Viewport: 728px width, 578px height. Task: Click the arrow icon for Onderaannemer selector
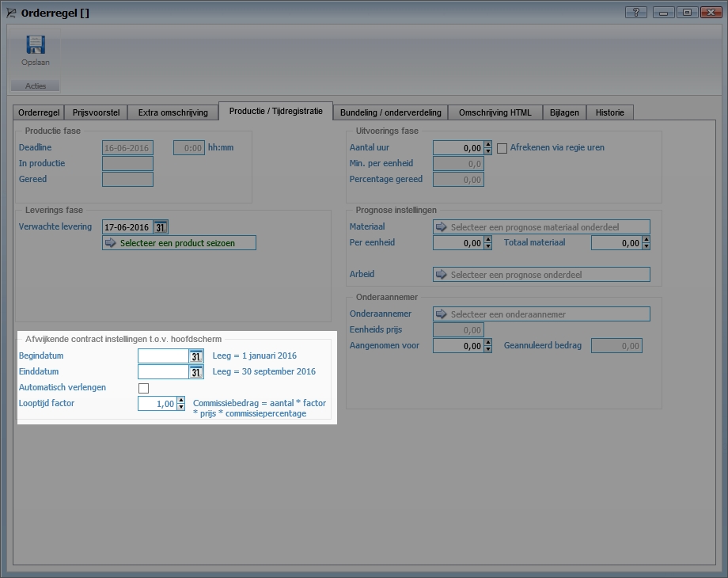[x=442, y=314]
